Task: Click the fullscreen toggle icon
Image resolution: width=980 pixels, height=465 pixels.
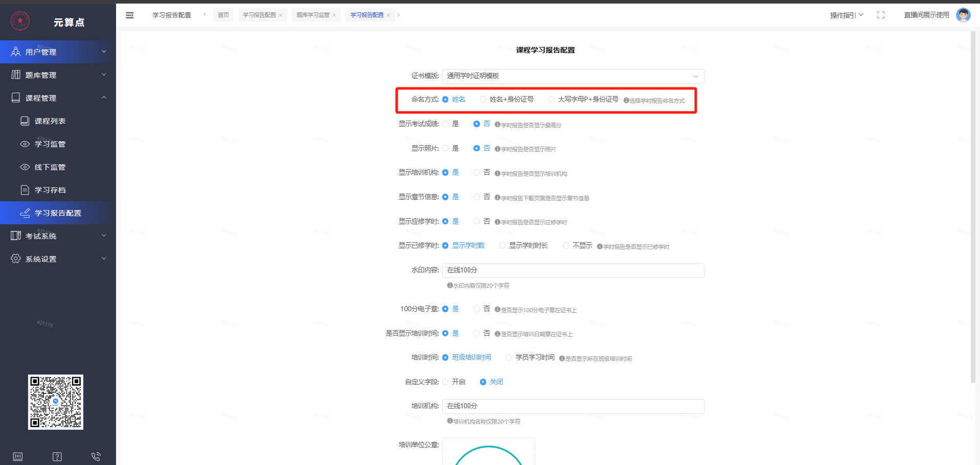Action: pos(881,15)
